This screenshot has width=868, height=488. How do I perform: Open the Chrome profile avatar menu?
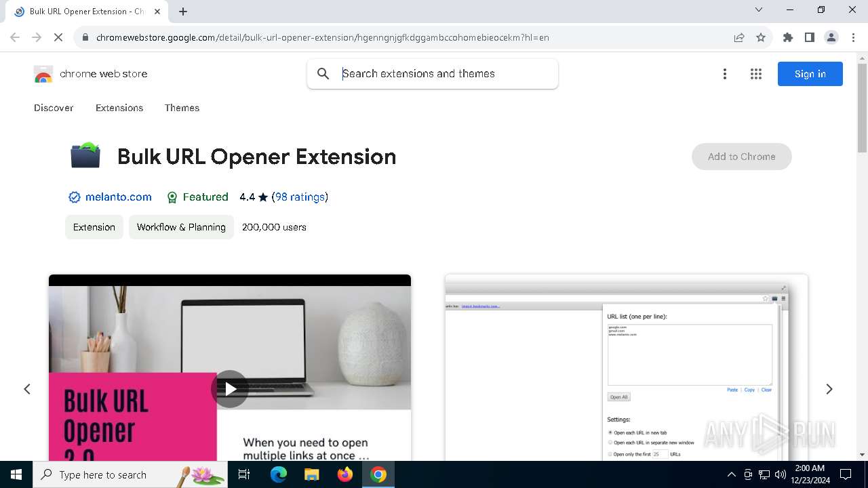(x=831, y=37)
